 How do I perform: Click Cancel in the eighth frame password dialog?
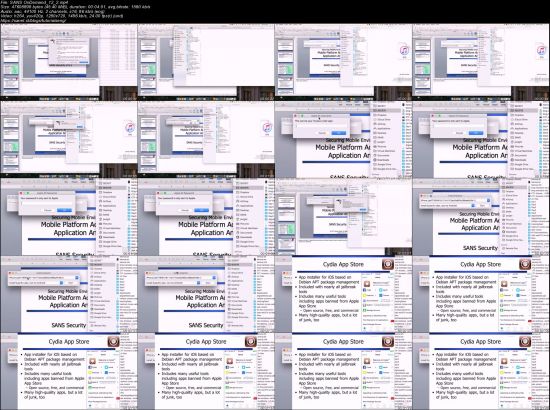point(459,133)
